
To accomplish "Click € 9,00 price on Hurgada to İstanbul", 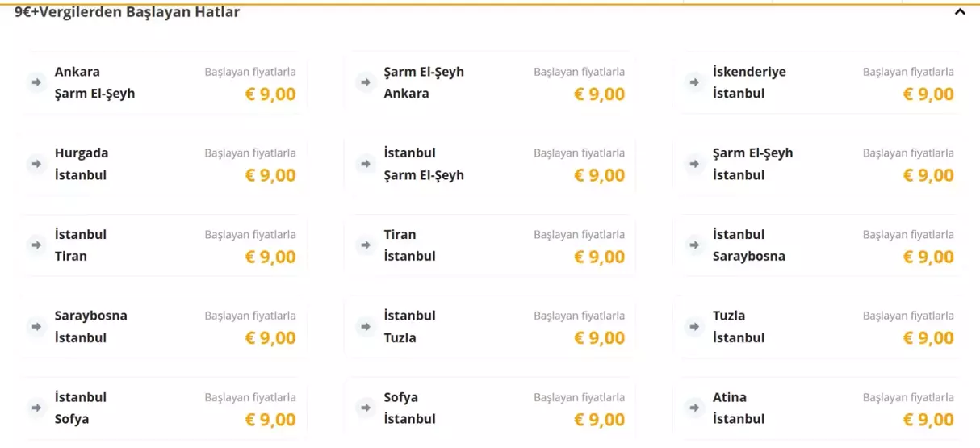I will coord(270,175).
